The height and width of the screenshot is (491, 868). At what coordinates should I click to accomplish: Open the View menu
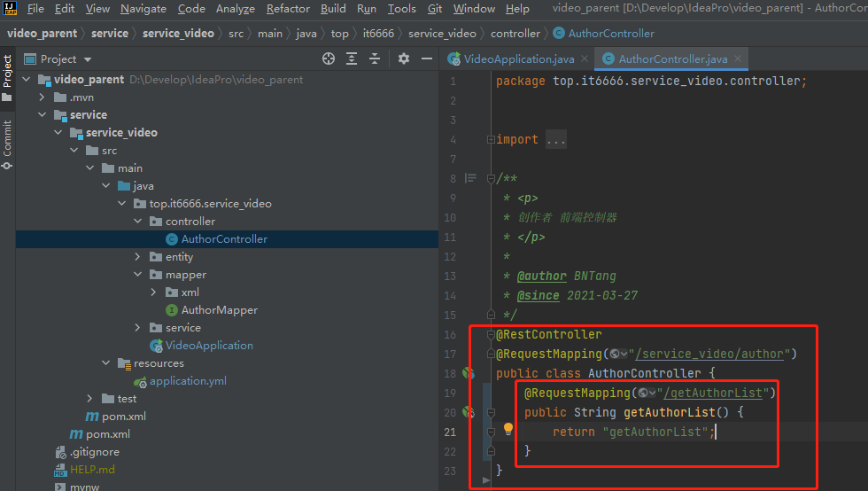[97, 8]
